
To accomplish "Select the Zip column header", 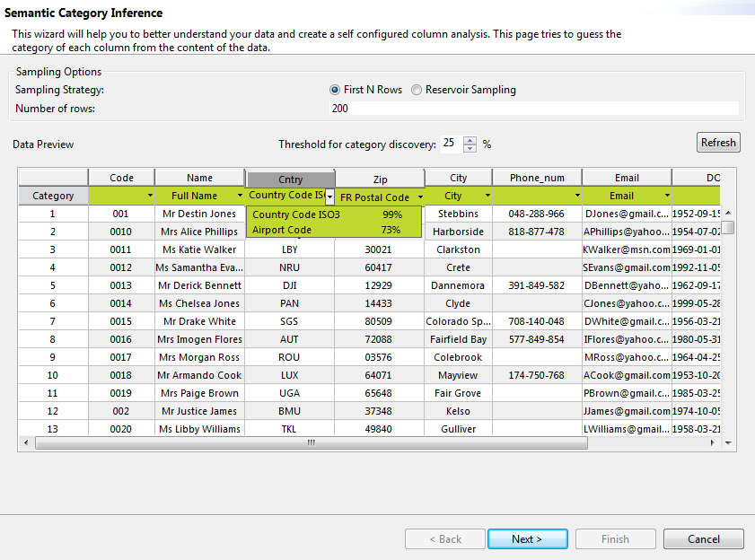I will point(379,177).
